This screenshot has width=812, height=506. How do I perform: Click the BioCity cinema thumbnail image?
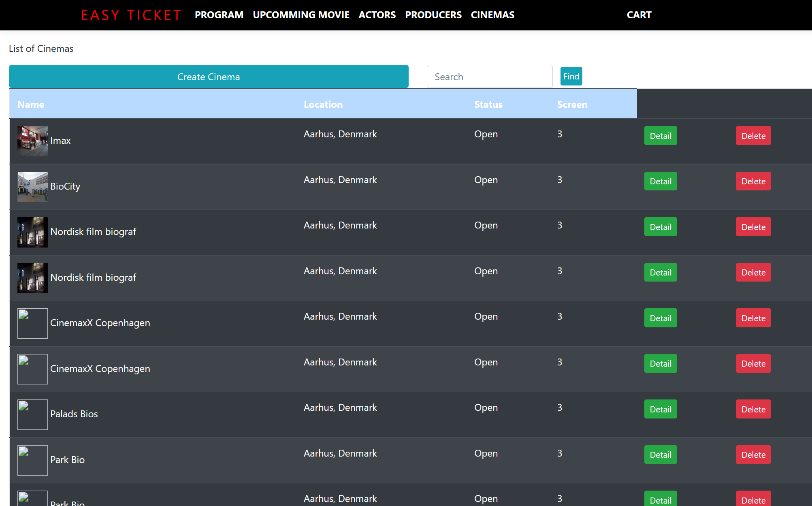(x=32, y=187)
